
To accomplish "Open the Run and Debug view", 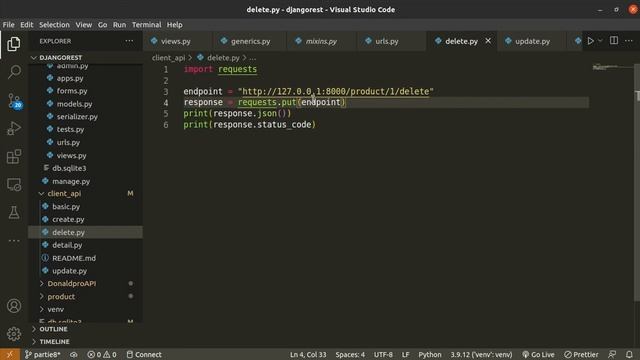I will click(14, 129).
